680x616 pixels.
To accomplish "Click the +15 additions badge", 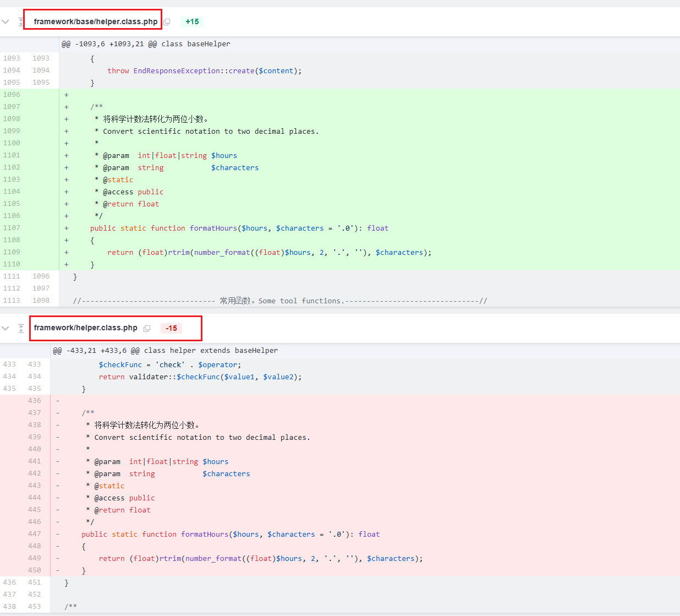I will click(192, 22).
